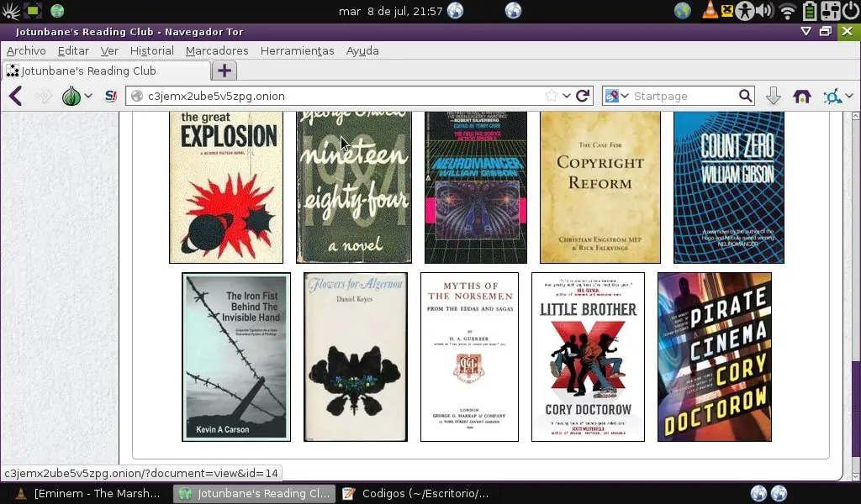The width and height of the screenshot is (861, 504).
Task: Open VLC from the tray cone icon
Action: pos(710,10)
